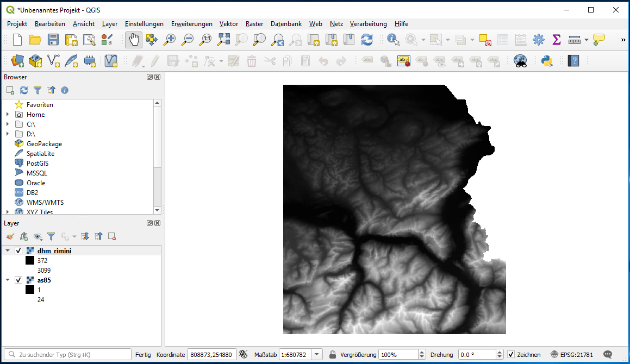
Task: Select PostGIS in the Browser panel
Action: [37, 164]
